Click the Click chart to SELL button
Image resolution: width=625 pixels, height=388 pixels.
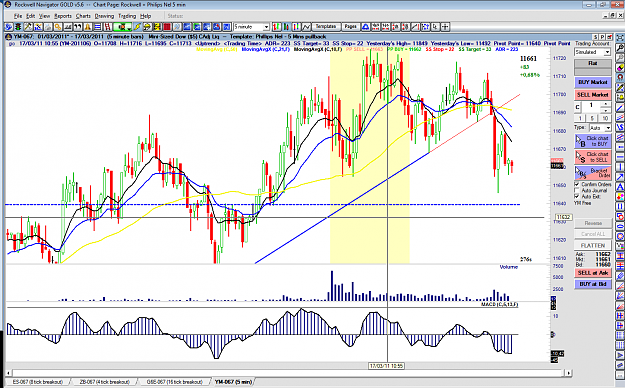[x=593, y=157]
